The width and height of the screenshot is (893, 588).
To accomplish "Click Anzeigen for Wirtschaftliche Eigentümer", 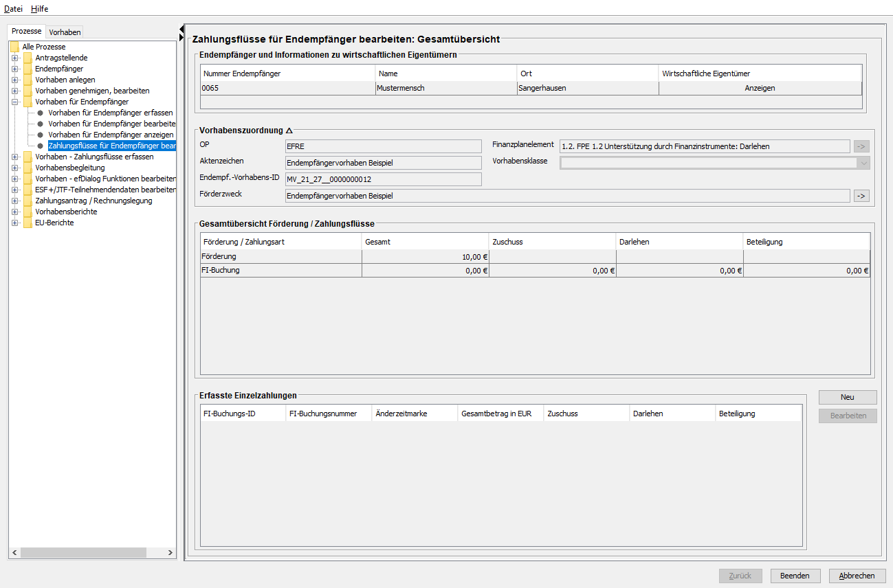I will pos(760,88).
